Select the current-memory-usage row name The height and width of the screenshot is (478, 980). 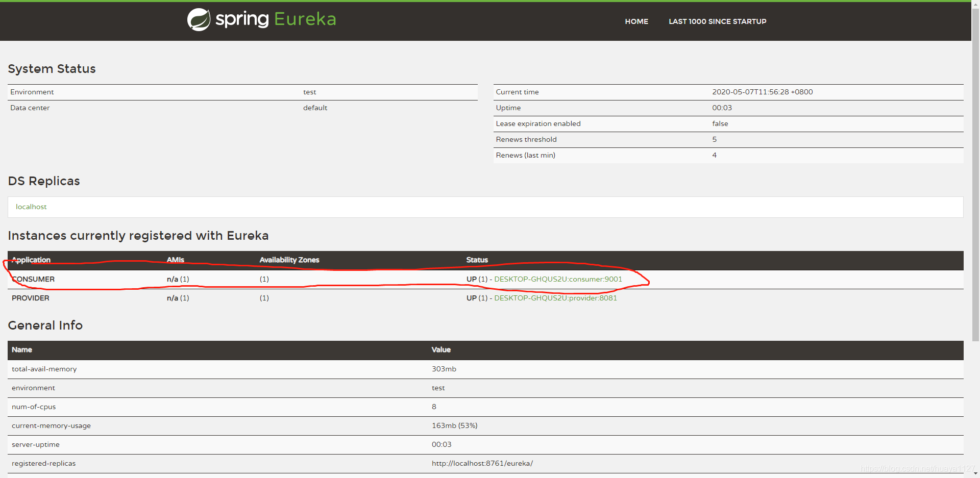tap(51, 425)
